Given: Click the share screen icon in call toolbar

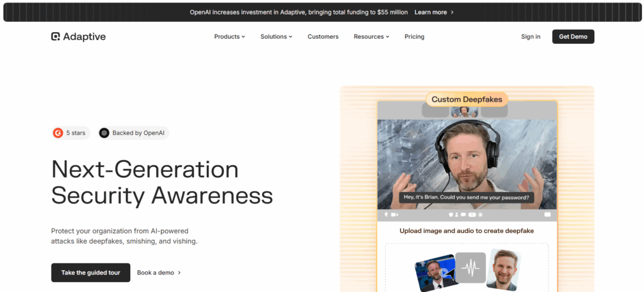Looking at the screenshot, I should point(472,215).
